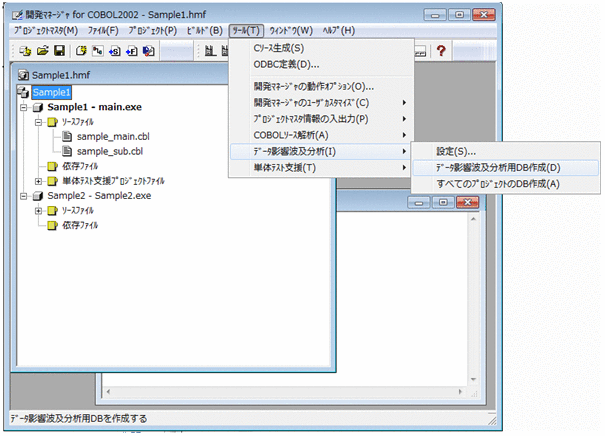Open the COBOLソース解析(A) submenu arrow

click(x=404, y=135)
